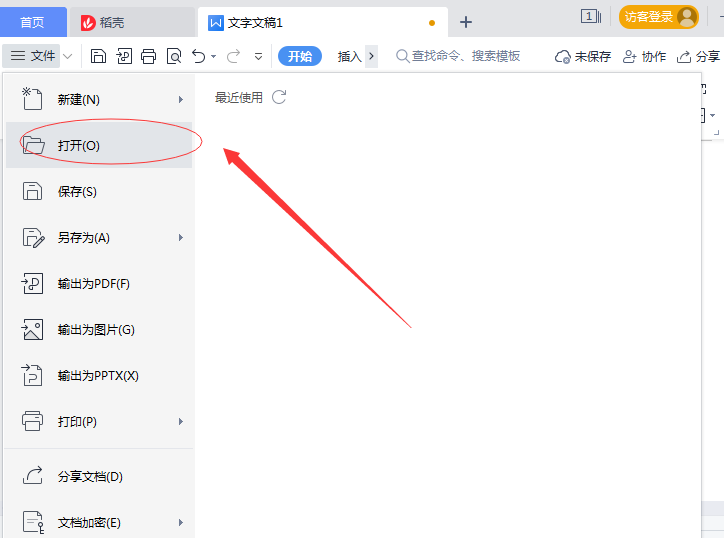The height and width of the screenshot is (538, 724).
Task: Choose 保存(S) in the file menu
Action: (99, 191)
